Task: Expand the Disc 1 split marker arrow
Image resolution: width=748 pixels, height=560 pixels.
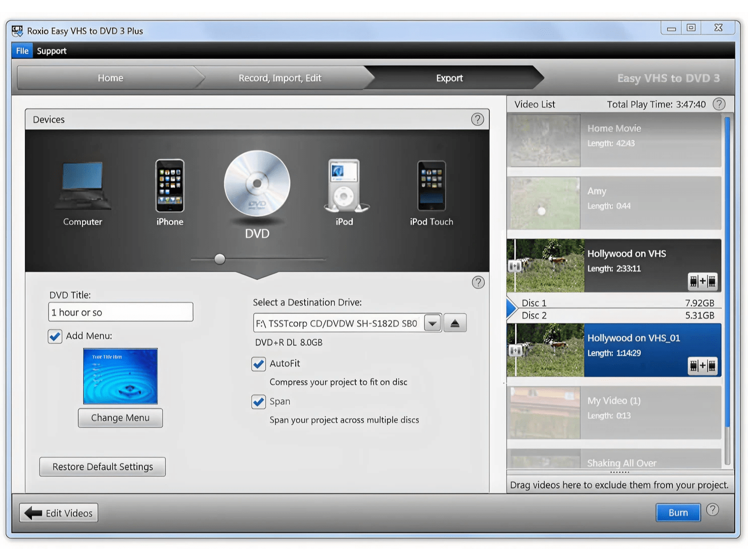Action: (511, 309)
